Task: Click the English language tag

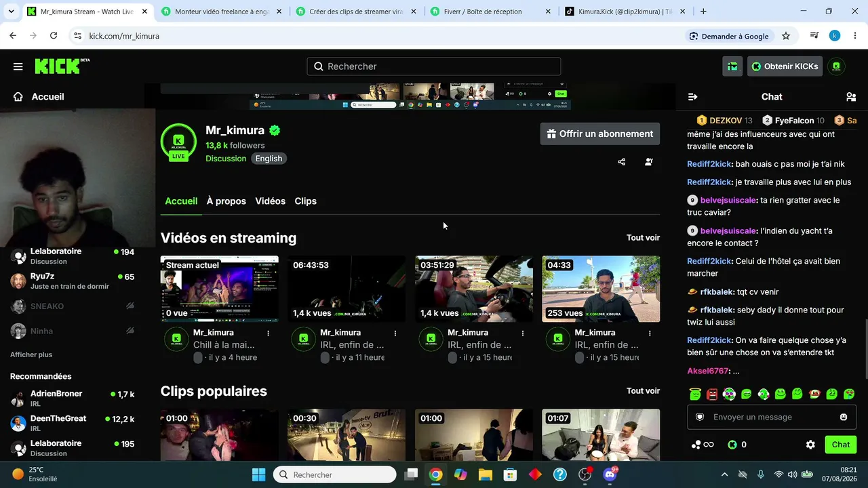Action: (269, 159)
